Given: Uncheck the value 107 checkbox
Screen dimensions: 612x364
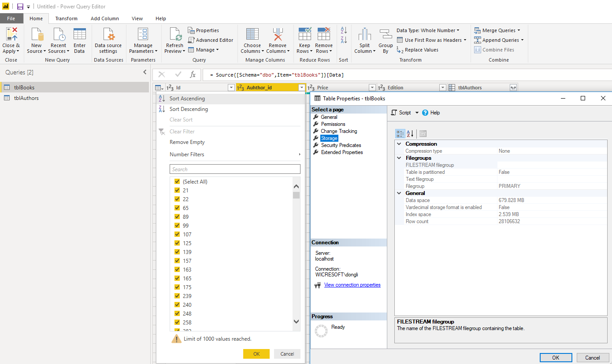Looking at the screenshot, I should pos(177,234).
